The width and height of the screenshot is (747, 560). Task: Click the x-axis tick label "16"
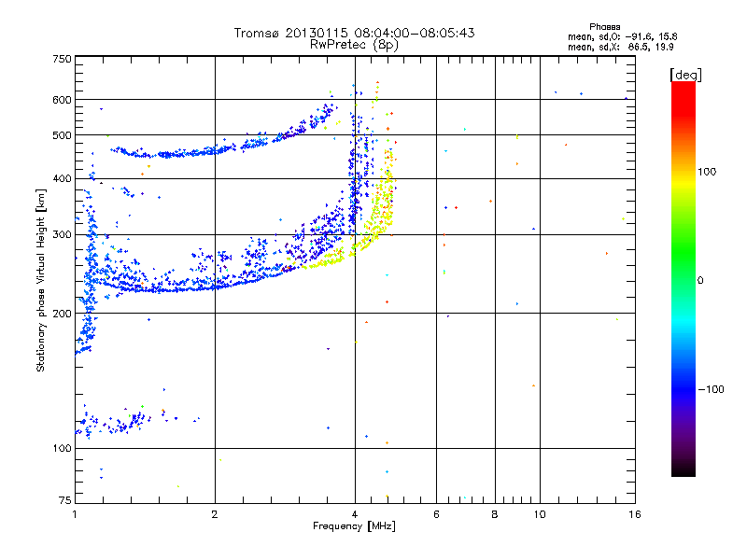pos(635,514)
